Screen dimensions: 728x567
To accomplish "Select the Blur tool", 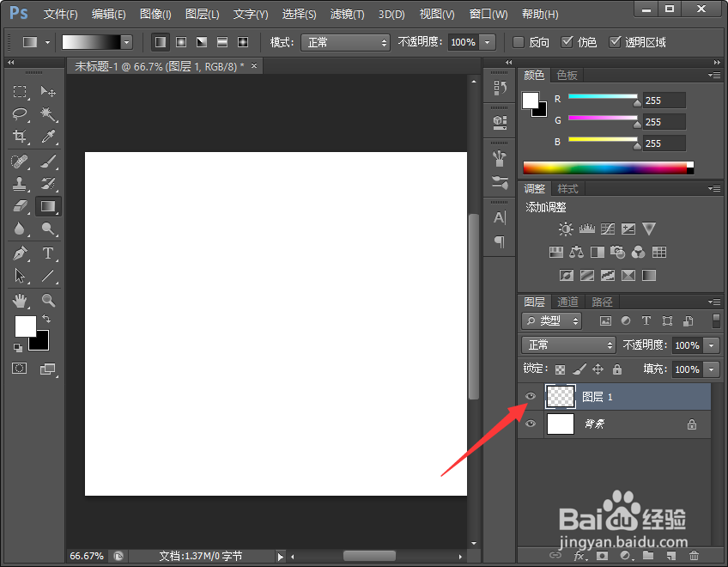I will click(20, 229).
